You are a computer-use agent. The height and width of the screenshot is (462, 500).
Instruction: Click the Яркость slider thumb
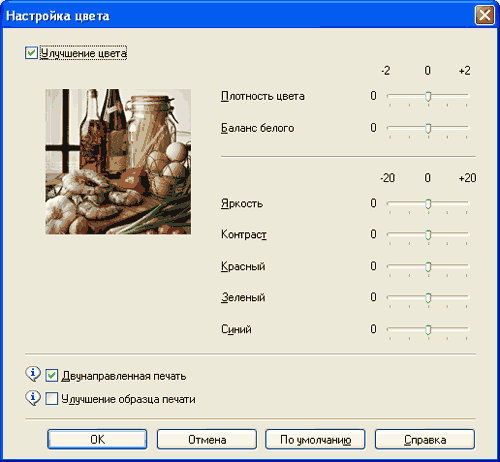428,204
